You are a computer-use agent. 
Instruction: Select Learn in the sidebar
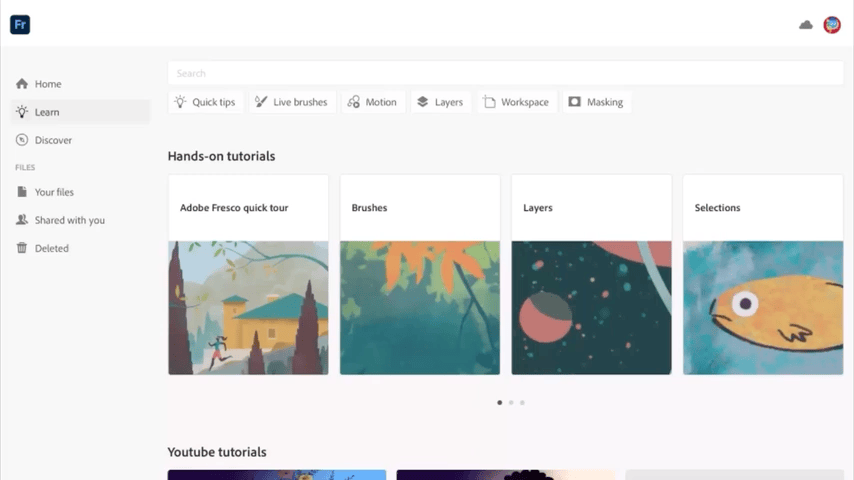(x=80, y=112)
